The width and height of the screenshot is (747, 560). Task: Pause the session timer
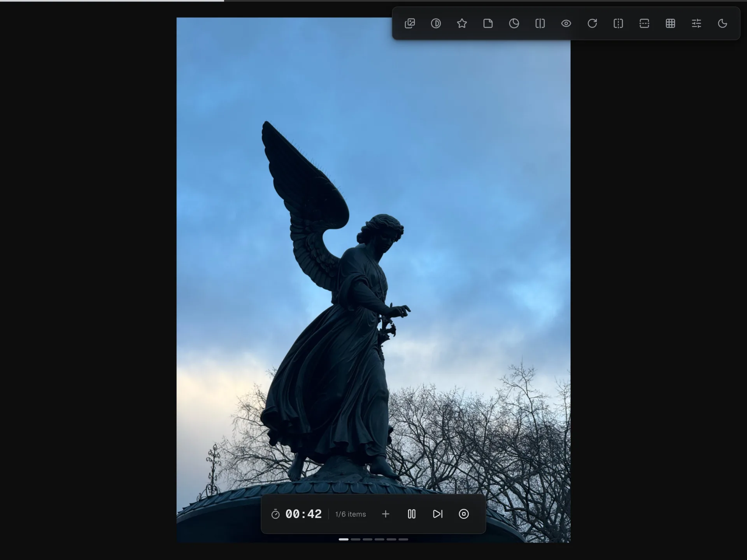412,514
